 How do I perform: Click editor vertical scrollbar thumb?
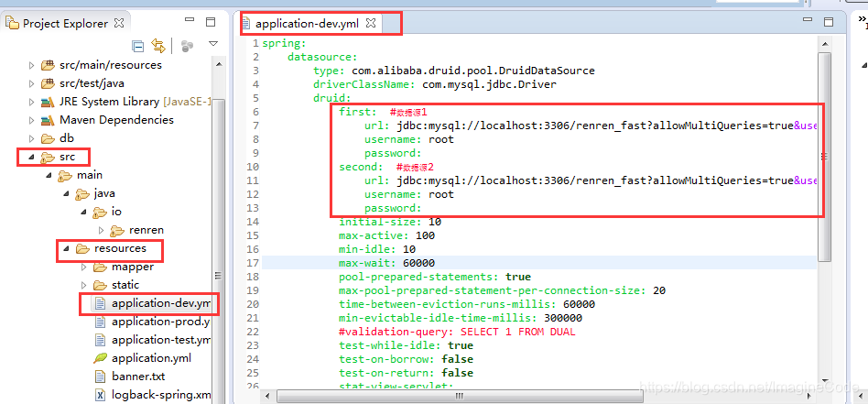pyautogui.click(x=824, y=157)
